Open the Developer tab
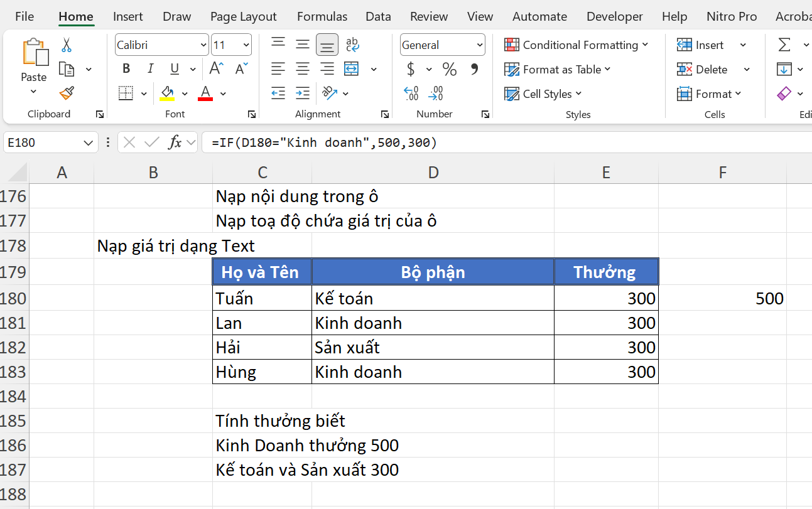 615,16
